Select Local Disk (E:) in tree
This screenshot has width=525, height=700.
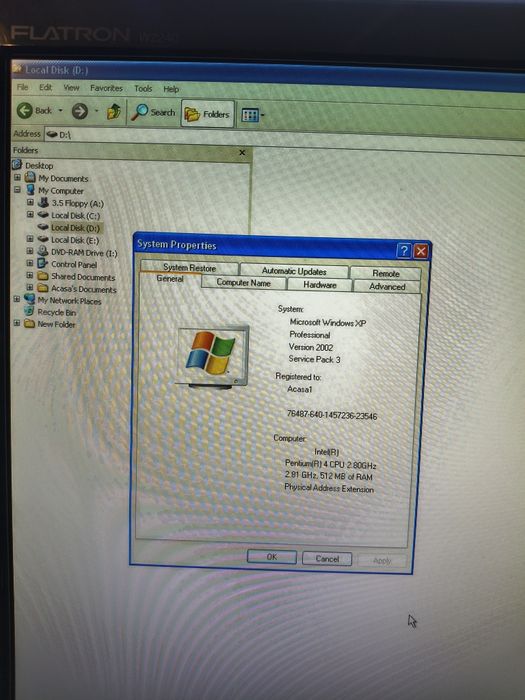click(75, 240)
